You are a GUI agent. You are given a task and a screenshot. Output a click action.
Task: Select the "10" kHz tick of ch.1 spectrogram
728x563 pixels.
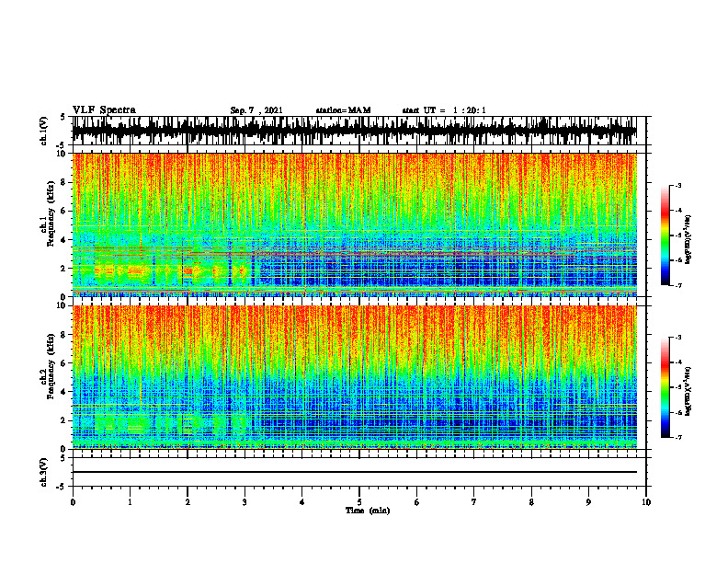[x=63, y=154]
